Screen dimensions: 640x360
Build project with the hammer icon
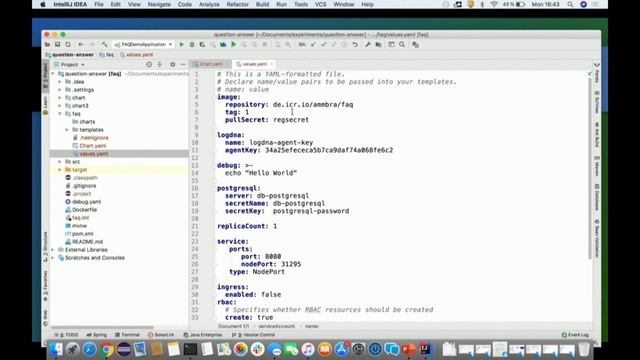(x=105, y=44)
